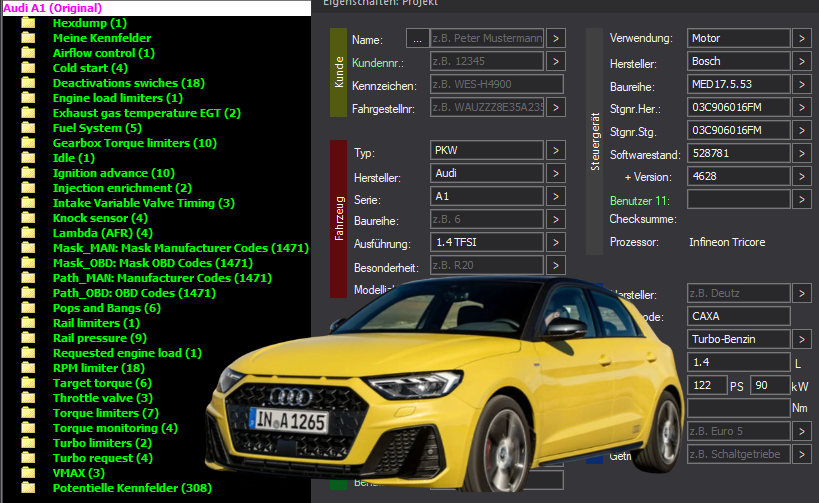Viewport: 819px width, 503px height.
Task: Click the Name input field
Action: click(487, 39)
